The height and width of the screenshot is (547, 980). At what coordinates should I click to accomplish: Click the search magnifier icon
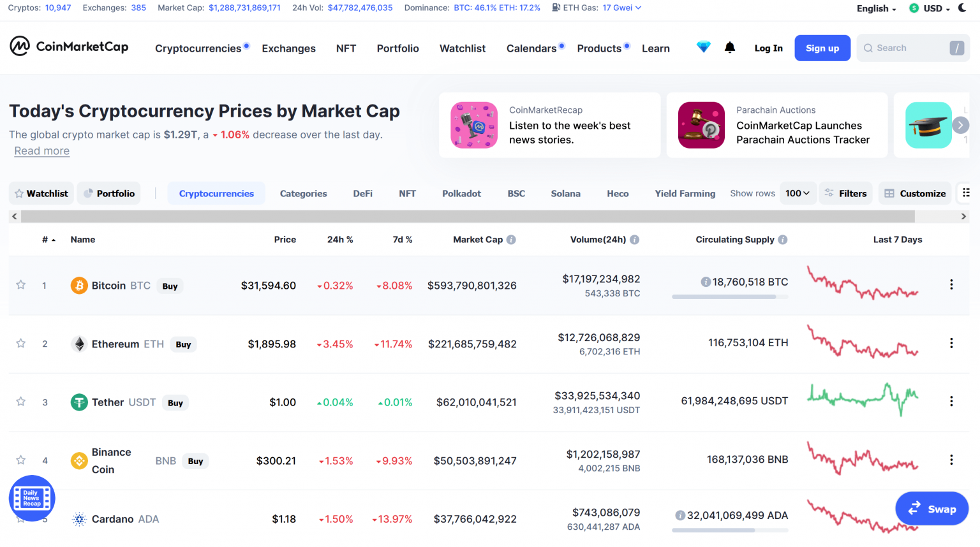point(868,48)
